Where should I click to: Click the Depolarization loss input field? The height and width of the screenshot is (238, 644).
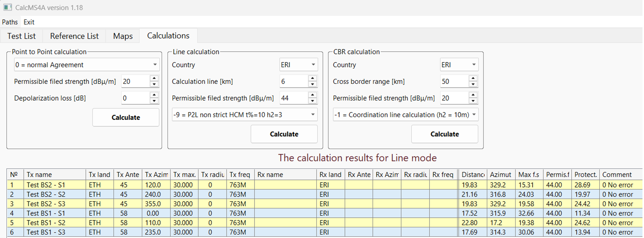point(135,98)
